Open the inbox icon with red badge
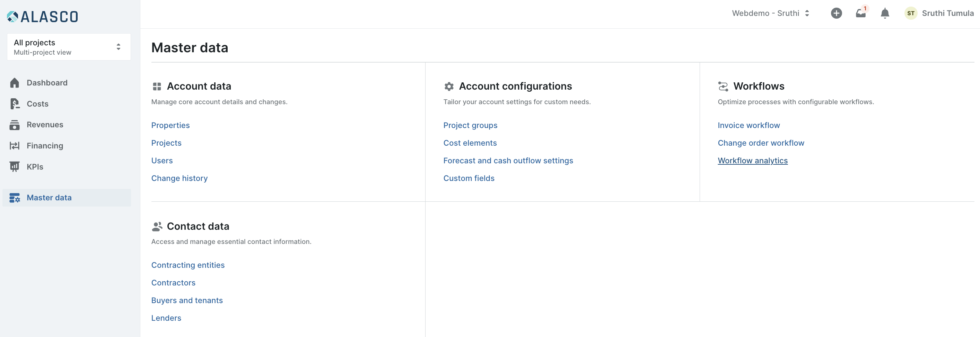 click(860, 13)
